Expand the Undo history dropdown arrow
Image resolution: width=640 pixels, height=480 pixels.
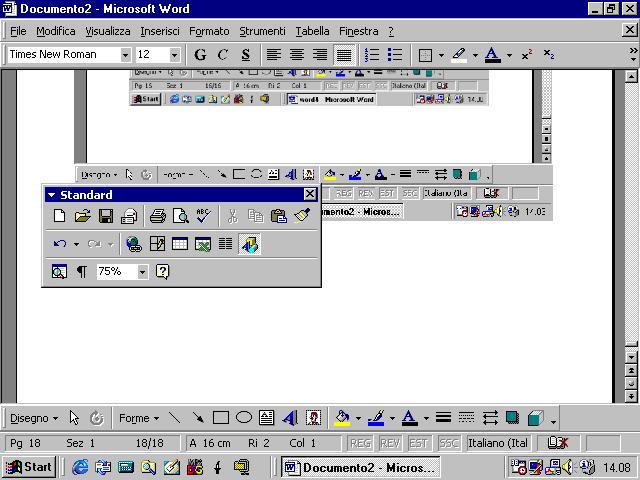click(76, 244)
